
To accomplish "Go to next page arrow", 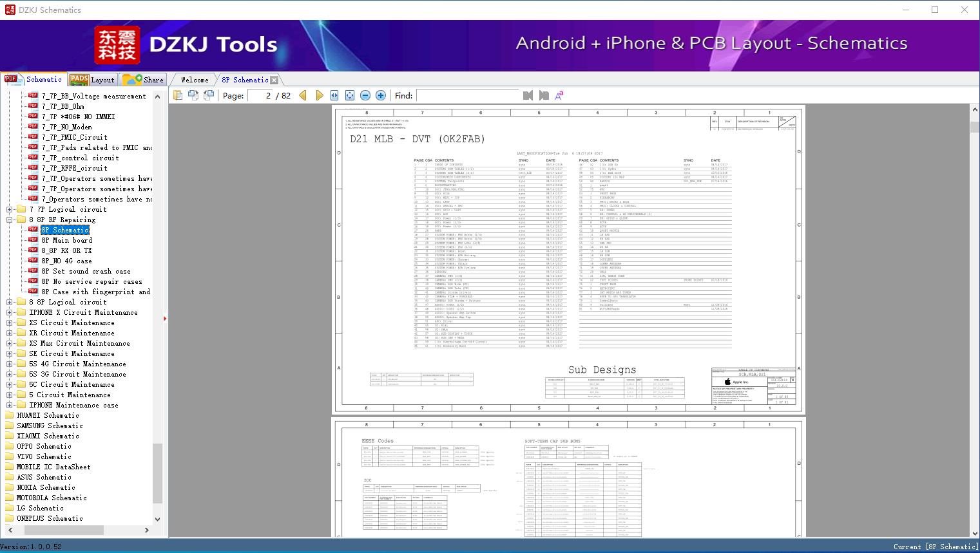I will pyautogui.click(x=319, y=95).
